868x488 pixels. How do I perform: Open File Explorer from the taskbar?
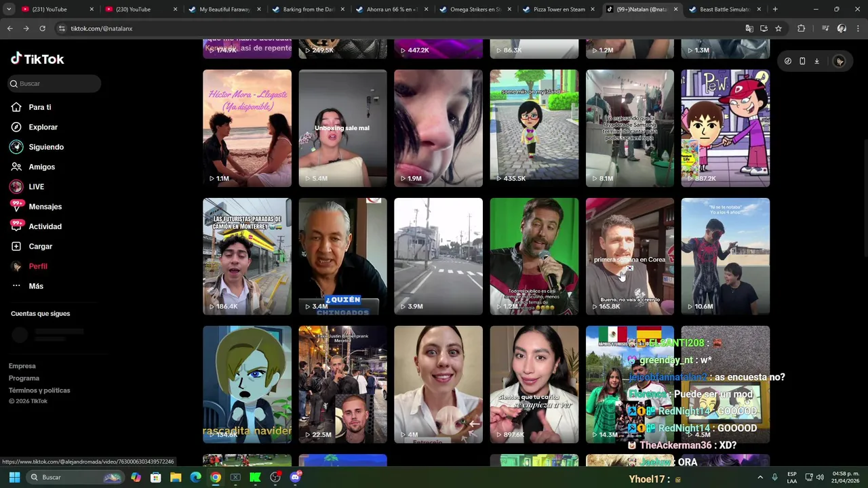(x=176, y=477)
